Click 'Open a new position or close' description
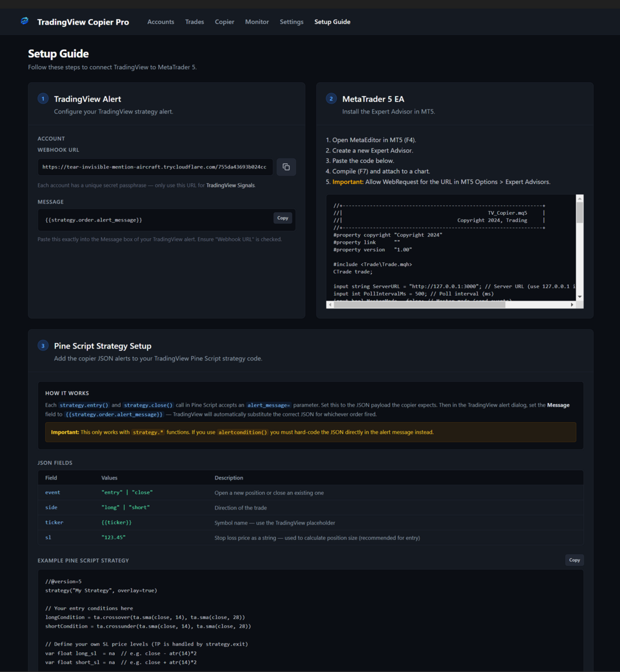This screenshot has width=620, height=672. point(269,493)
